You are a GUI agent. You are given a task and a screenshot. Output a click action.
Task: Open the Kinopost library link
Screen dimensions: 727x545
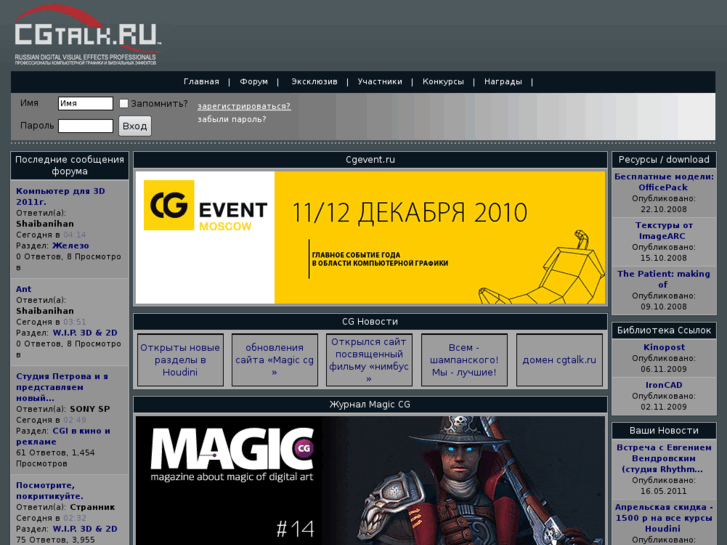[663, 347]
